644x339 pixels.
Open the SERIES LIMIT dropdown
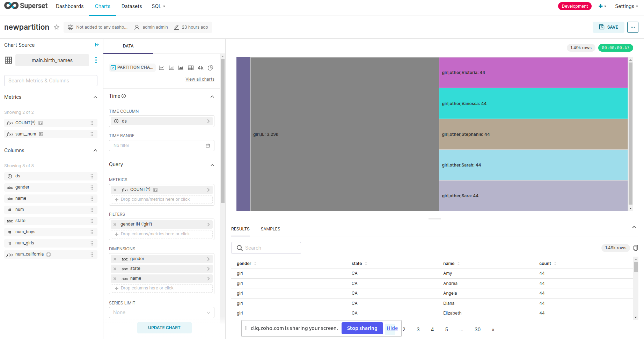click(x=161, y=312)
